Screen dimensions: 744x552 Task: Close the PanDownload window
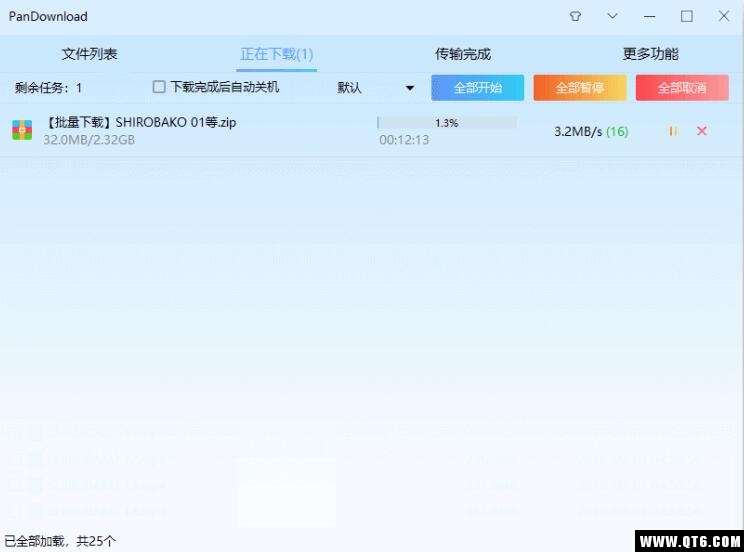pyautogui.click(x=724, y=16)
